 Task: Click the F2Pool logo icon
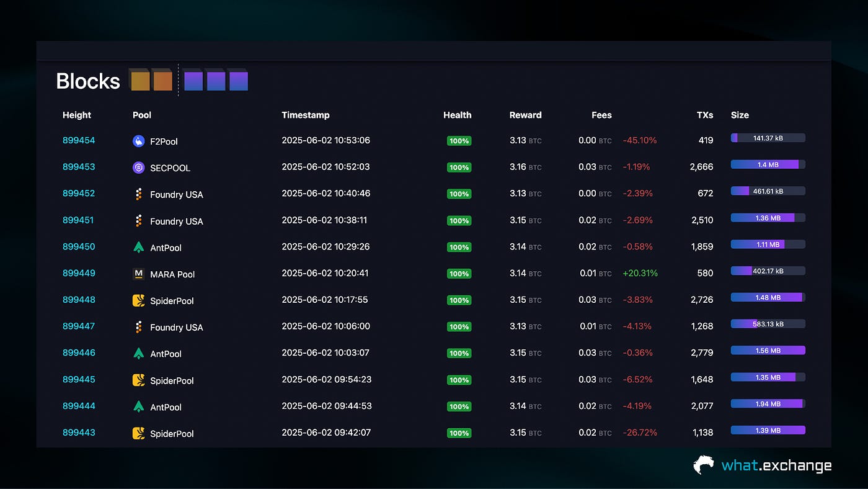click(139, 141)
